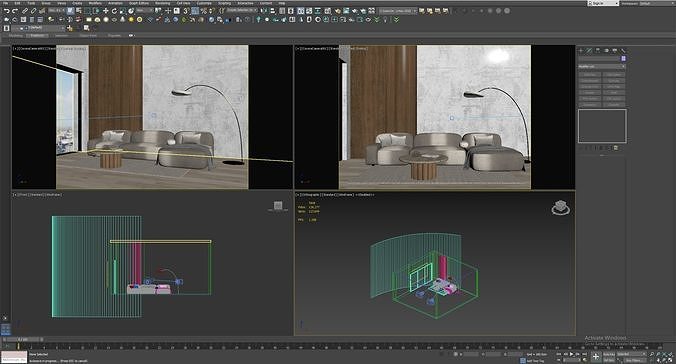Open the Modify tab in command panel
The height and width of the screenshot is (364, 676).
[589, 50]
